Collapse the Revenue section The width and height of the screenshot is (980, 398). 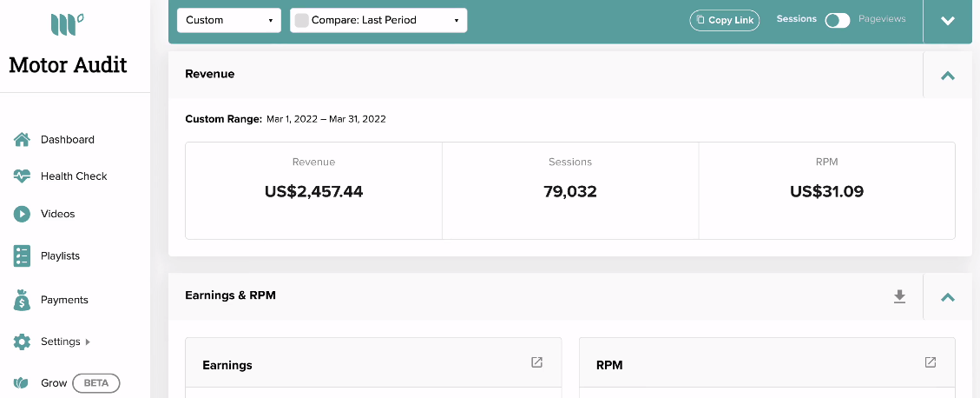click(948, 75)
